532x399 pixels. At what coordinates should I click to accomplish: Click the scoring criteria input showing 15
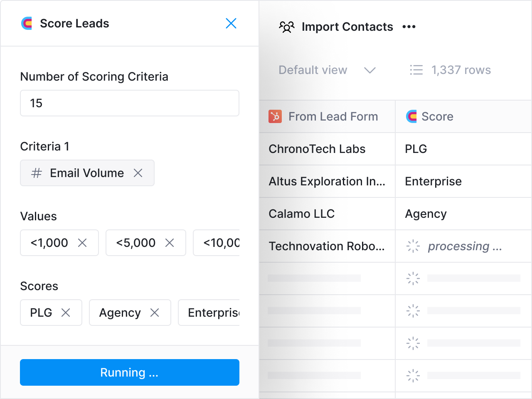(129, 103)
